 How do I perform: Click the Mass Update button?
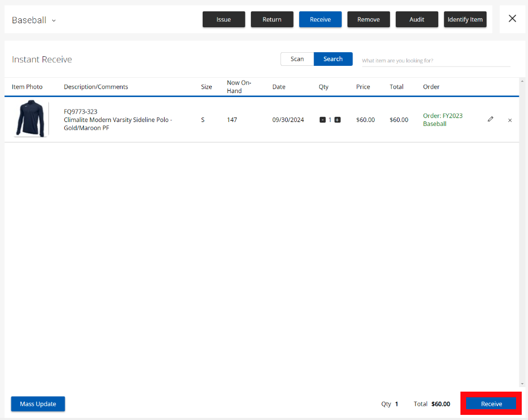(x=38, y=404)
